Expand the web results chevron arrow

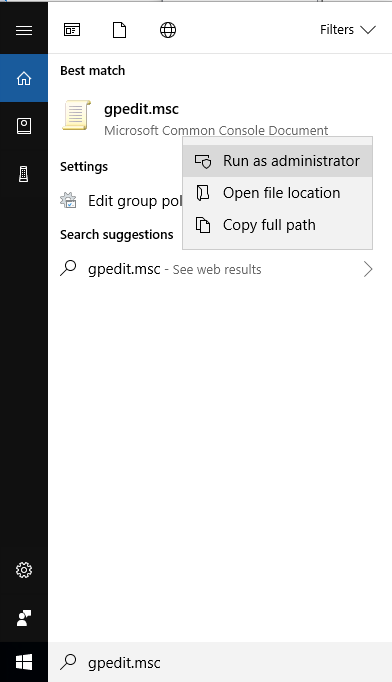tap(368, 269)
